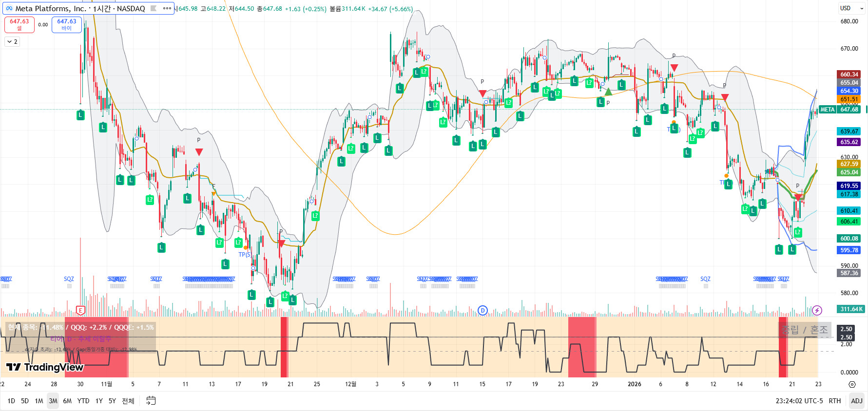Click the TradingView logo
868x411 pixels.
click(45, 367)
